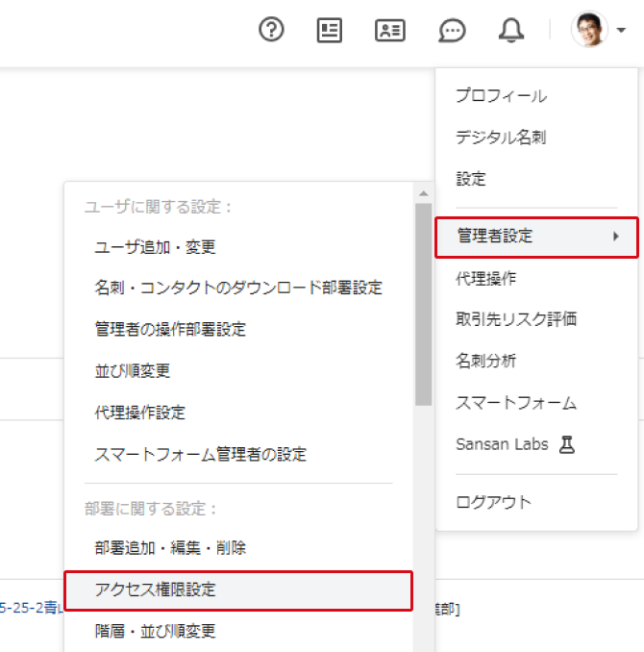Select 部署追加・編集・削除 option
The image size is (644, 652).
170,548
